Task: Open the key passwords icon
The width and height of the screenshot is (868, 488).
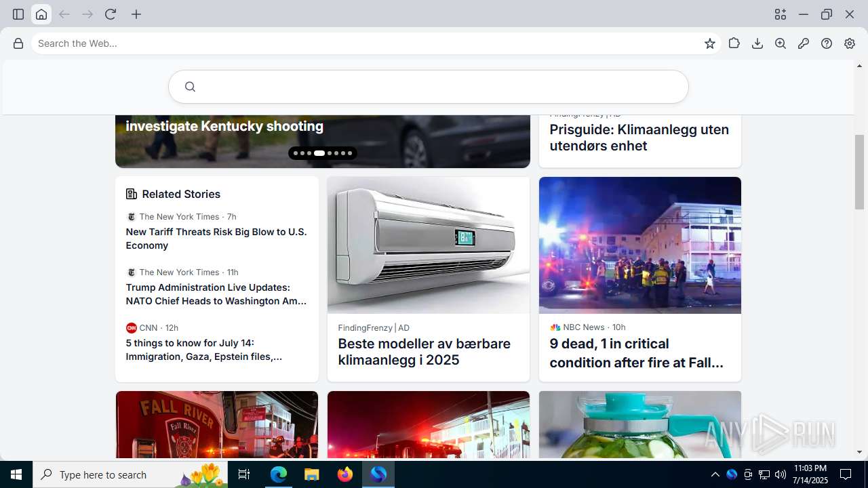Action: click(804, 43)
